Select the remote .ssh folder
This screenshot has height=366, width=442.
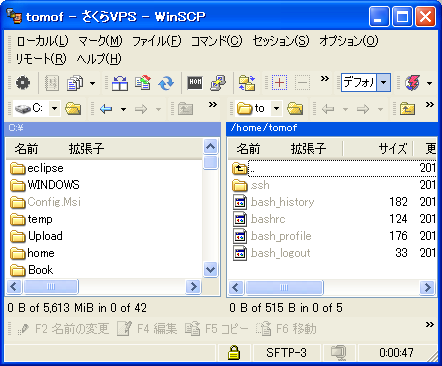click(x=251, y=185)
